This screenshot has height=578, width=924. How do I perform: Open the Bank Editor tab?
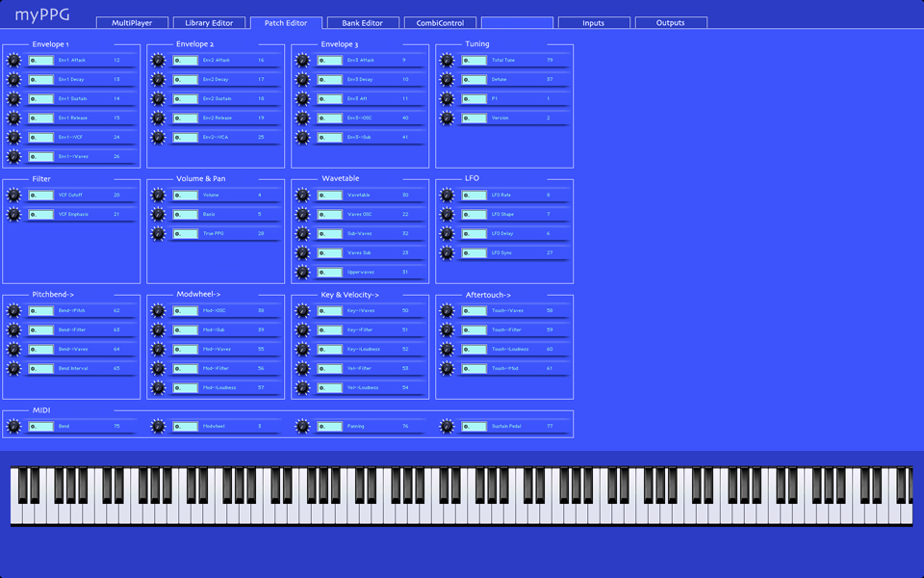click(363, 23)
